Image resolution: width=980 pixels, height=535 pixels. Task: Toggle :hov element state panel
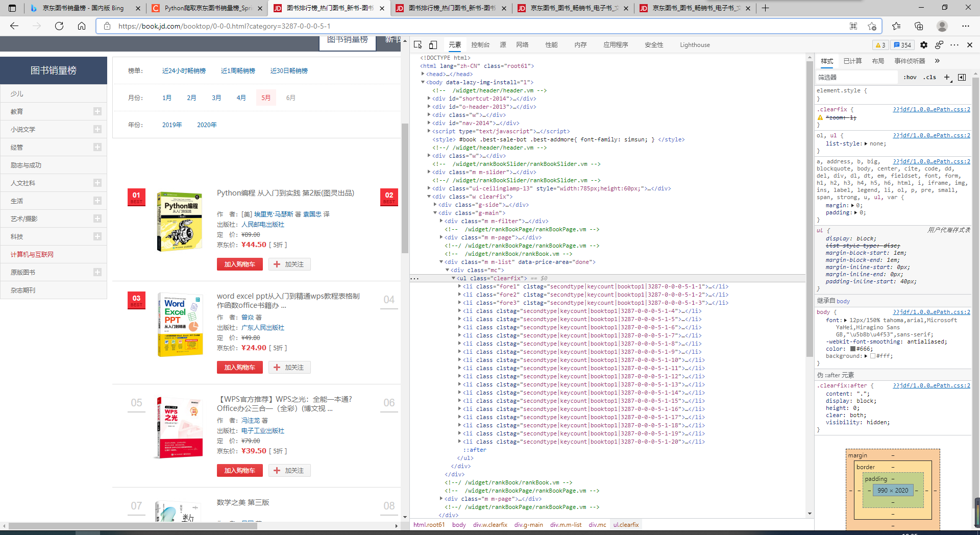coord(910,77)
